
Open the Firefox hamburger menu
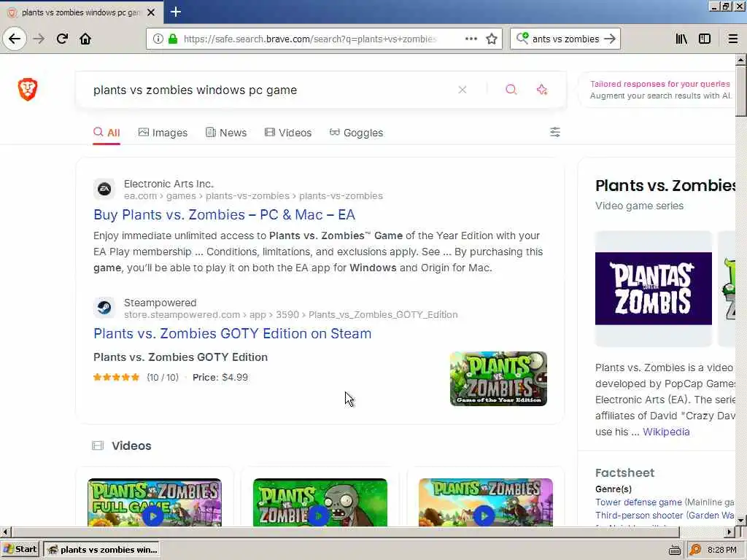(x=733, y=39)
